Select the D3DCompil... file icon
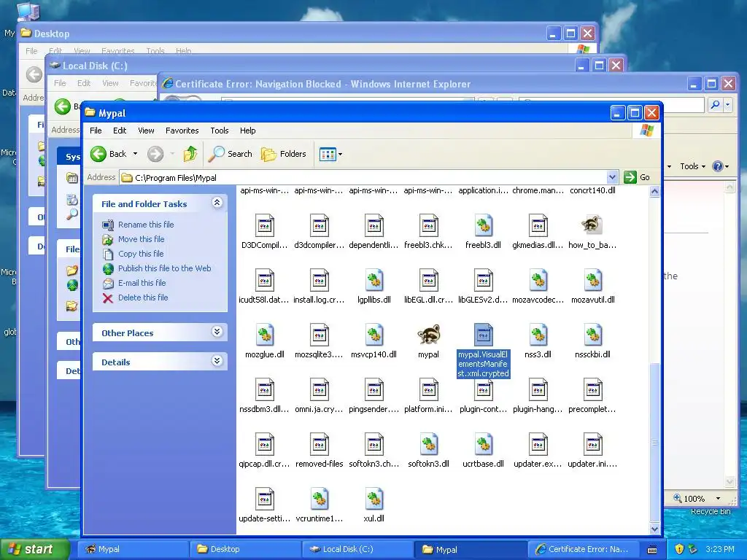Screen dimensions: 747x560 [264, 225]
